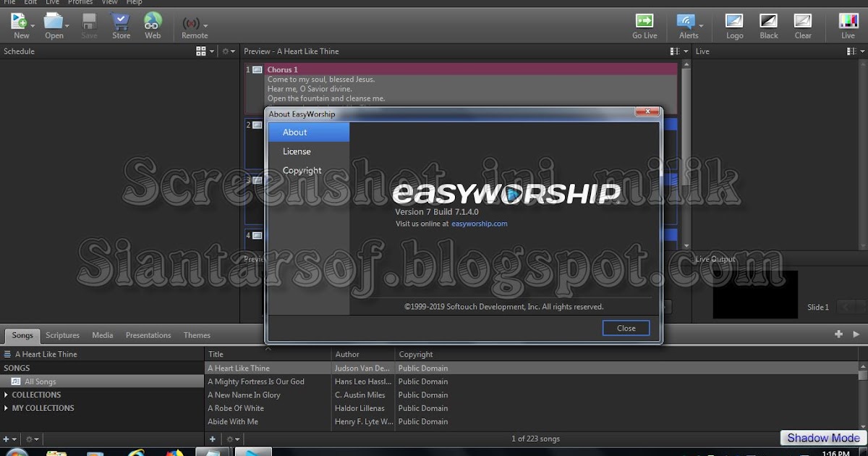This screenshot has width=868, height=456.
Task: Click the Web globe icon
Action: [153, 21]
